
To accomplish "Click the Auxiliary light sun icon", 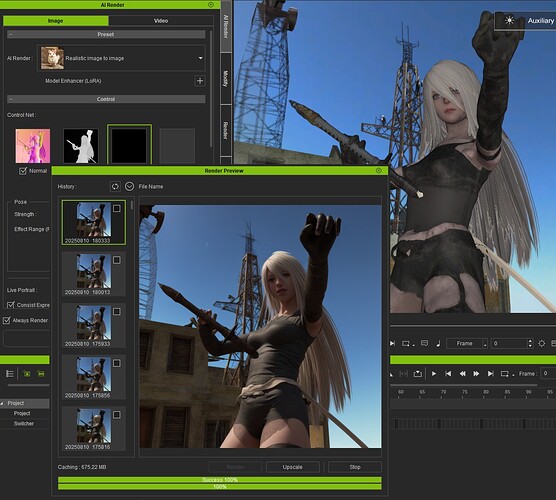I will coord(509,20).
